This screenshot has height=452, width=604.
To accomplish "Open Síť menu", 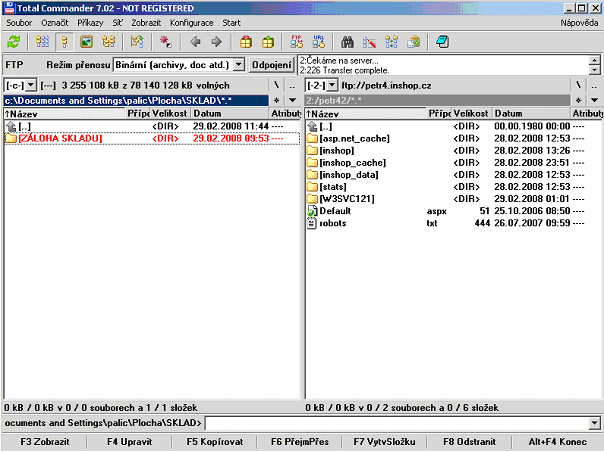I will [117, 23].
